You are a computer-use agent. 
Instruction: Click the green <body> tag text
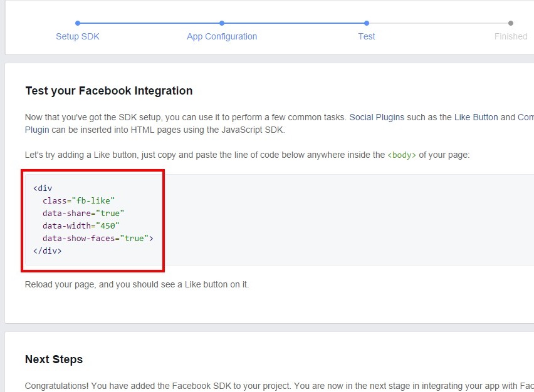coord(402,155)
